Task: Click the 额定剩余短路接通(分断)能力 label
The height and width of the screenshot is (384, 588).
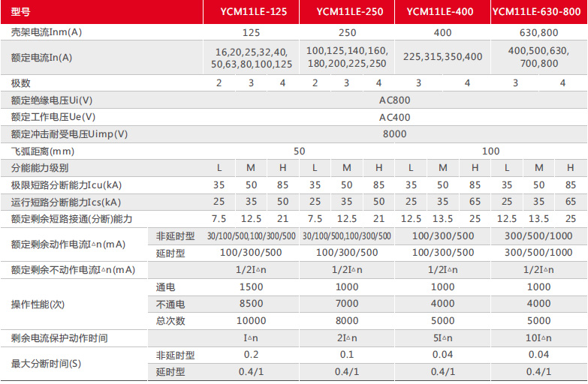Action: (71, 219)
